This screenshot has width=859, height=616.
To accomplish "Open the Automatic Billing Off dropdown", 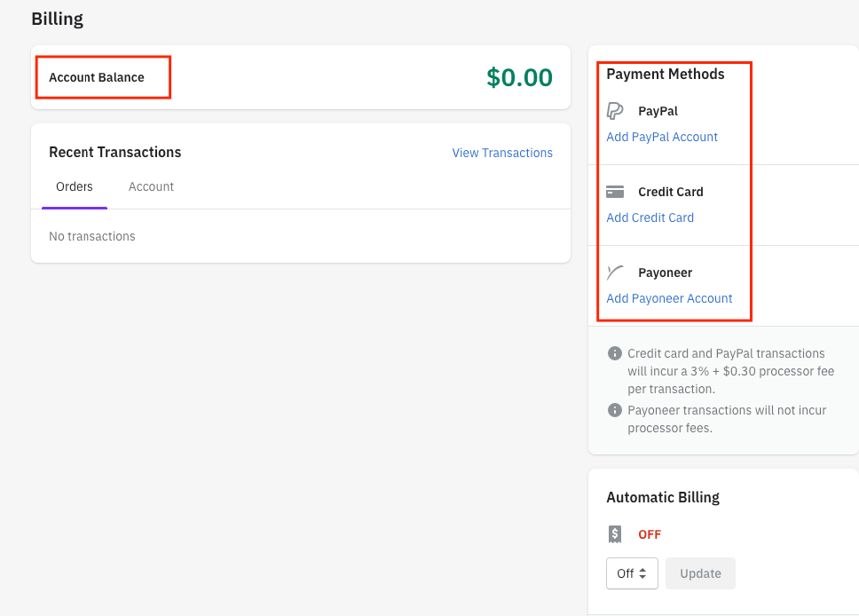I will pos(632,573).
